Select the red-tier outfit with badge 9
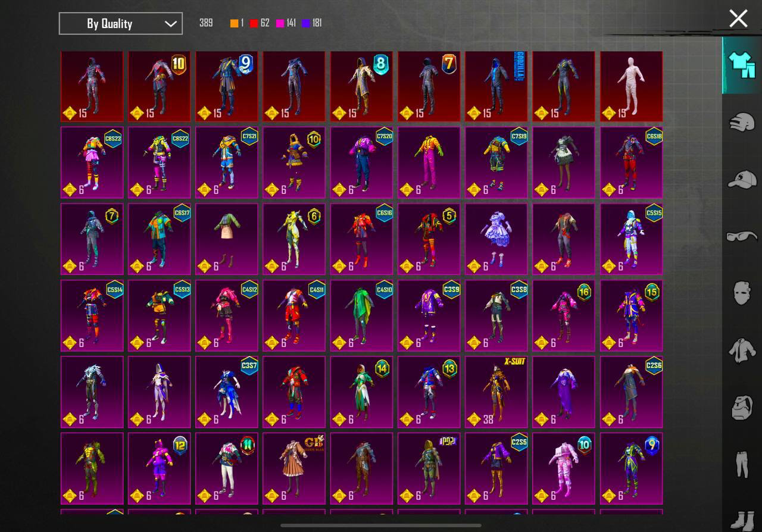Screen dimensions: 762x532 point(227,86)
